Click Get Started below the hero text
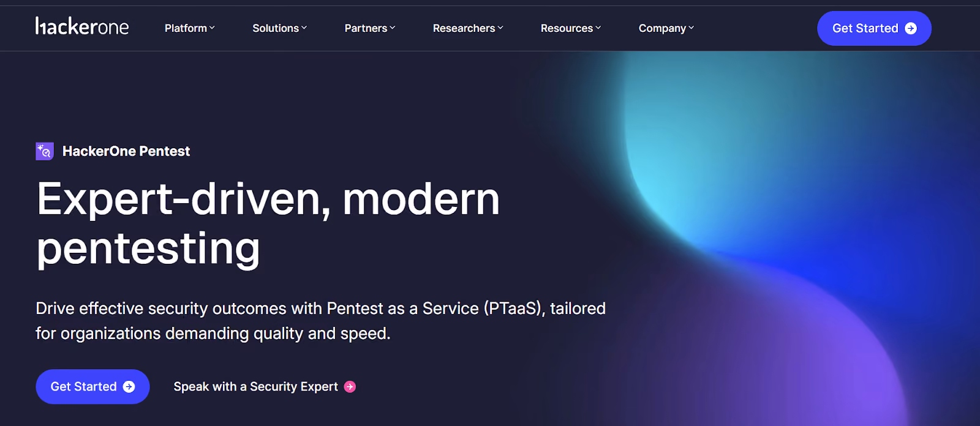 (92, 387)
